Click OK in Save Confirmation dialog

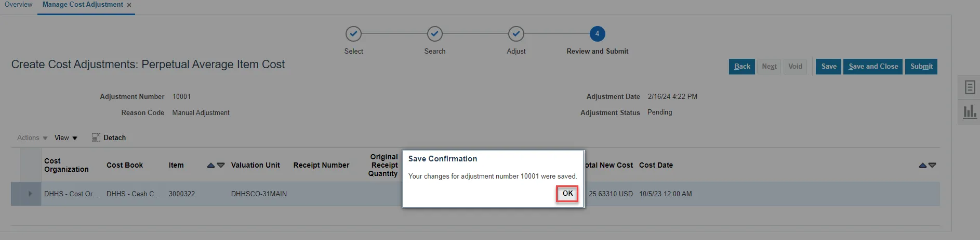tap(567, 194)
